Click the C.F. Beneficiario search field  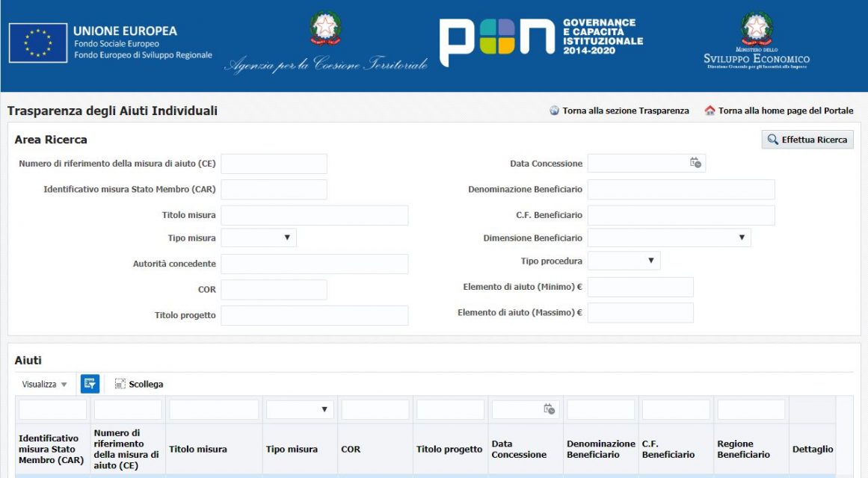pyautogui.click(x=681, y=215)
